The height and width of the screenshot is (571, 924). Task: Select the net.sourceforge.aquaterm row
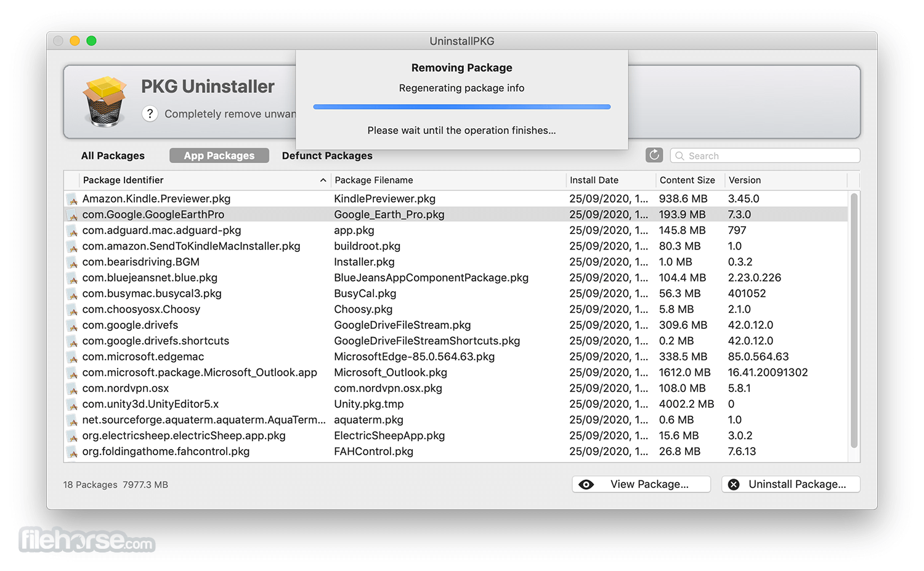pos(456,420)
